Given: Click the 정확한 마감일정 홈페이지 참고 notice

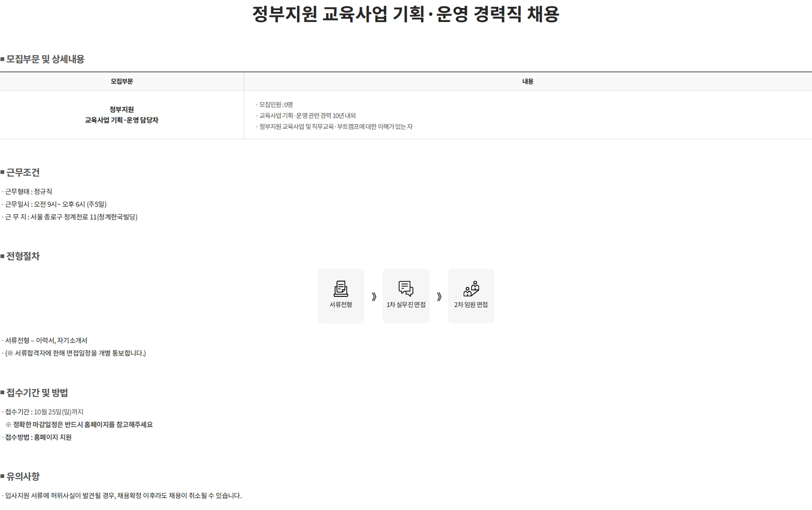Looking at the screenshot, I should (79, 425).
